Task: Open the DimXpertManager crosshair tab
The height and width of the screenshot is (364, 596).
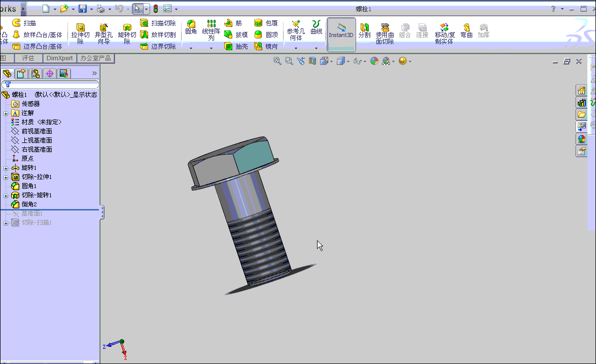Action: coord(50,74)
